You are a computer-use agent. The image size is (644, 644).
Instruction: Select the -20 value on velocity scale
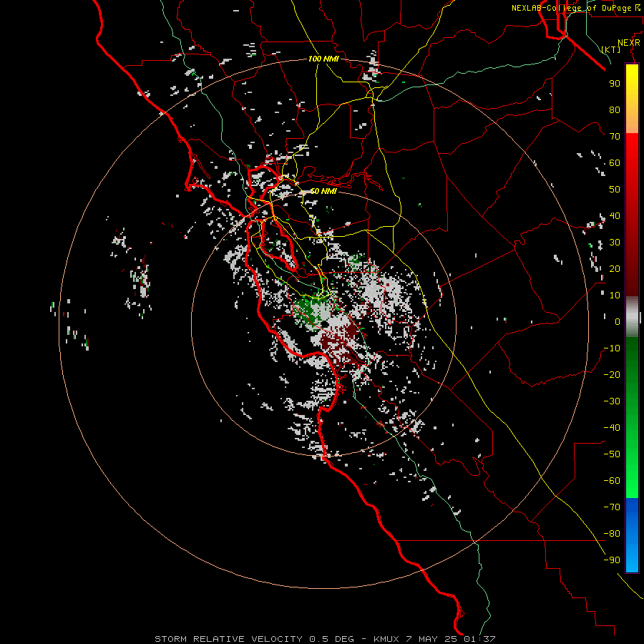[x=612, y=375]
